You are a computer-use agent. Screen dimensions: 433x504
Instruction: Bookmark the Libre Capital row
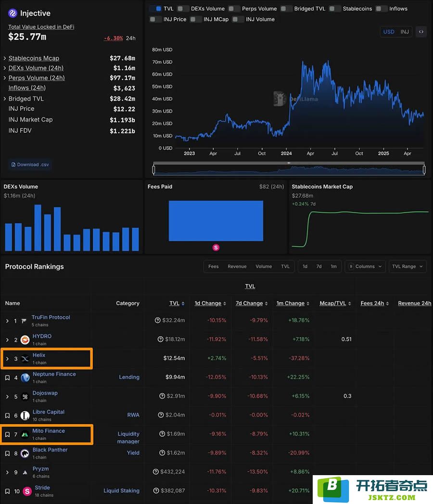[x=7, y=416]
